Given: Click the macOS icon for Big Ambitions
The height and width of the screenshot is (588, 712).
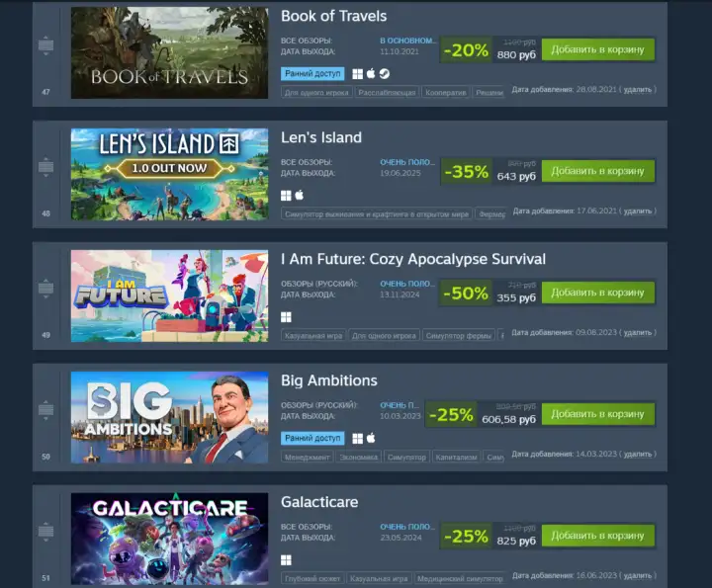Looking at the screenshot, I should (371, 438).
